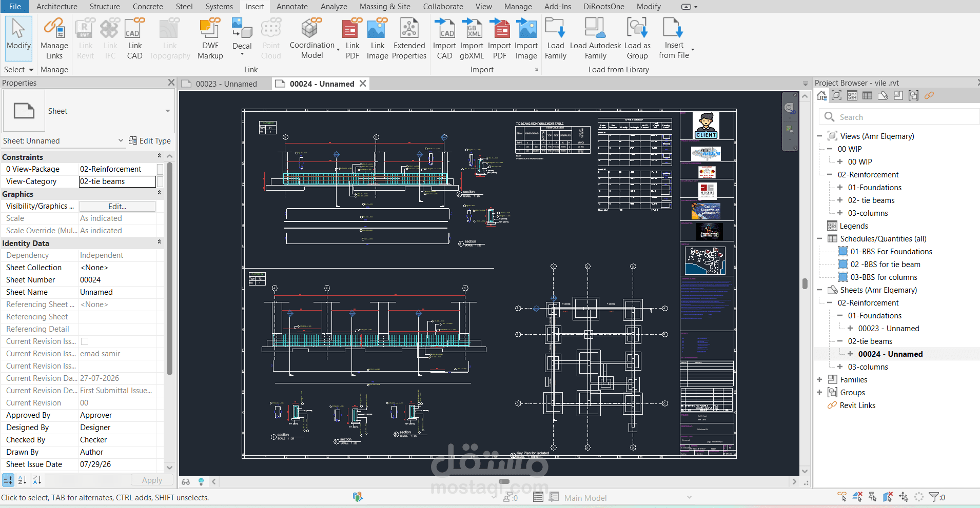Image resolution: width=980 pixels, height=508 pixels.
Task: Open the Sheet type selector dropdown
Action: coord(167,111)
